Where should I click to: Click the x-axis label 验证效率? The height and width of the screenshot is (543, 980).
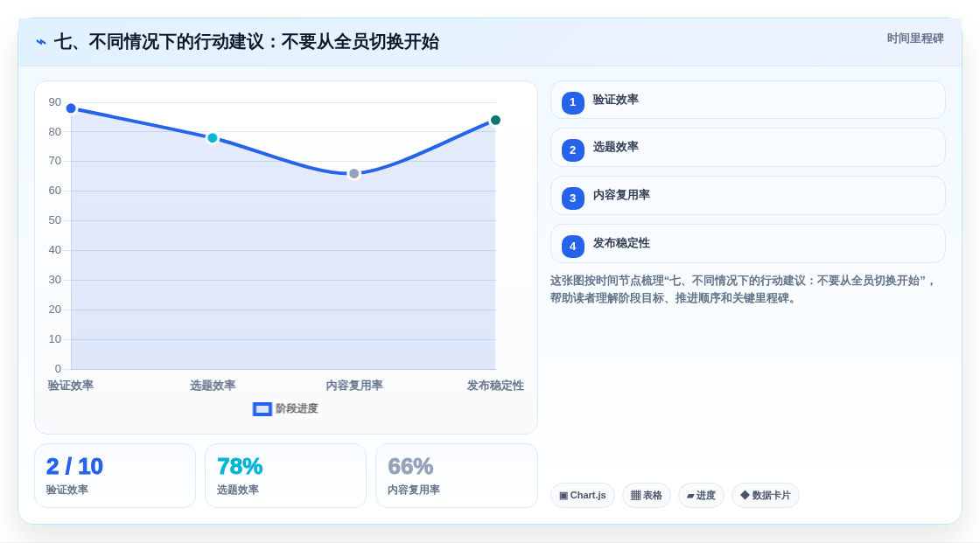coord(71,386)
